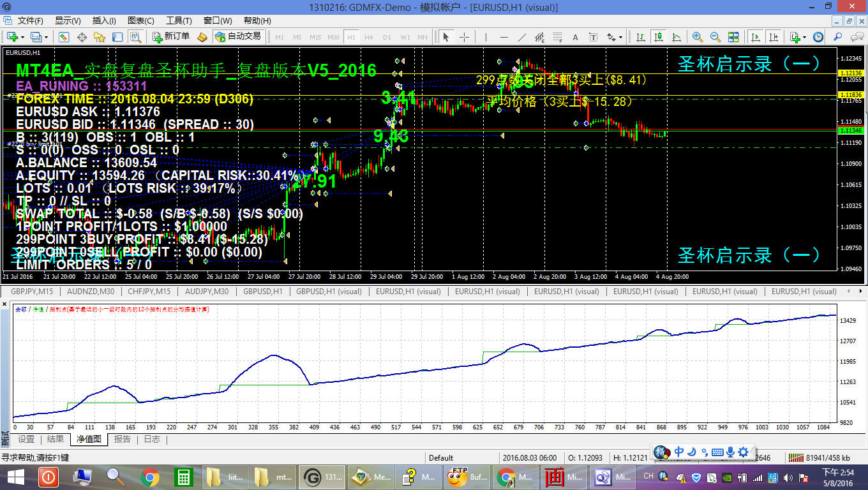Click the connection status 81941/458 kb
Viewport: 868px width, 490px height.
[x=819, y=457]
